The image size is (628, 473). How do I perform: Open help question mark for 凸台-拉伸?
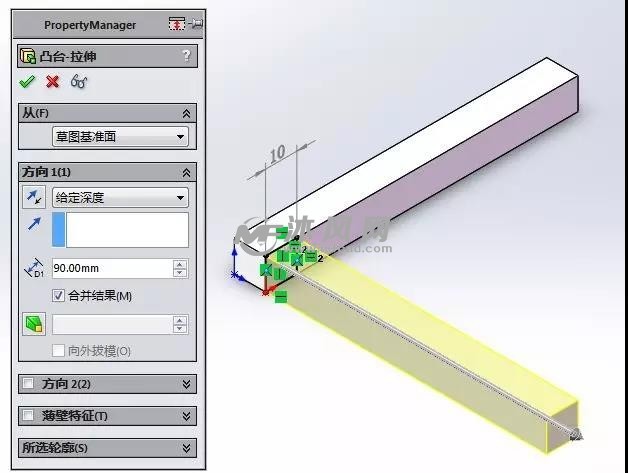pyautogui.click(x=186, y=56)
